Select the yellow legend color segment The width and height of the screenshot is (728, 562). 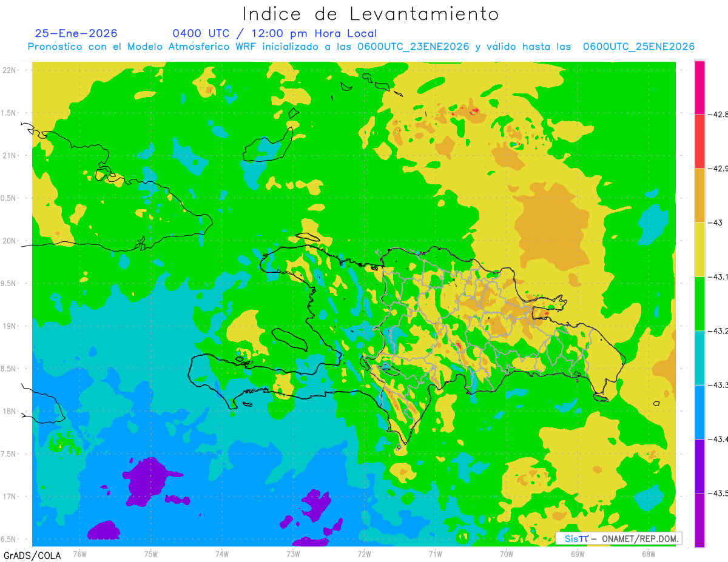pyautogui.click(x=699, y=249)
